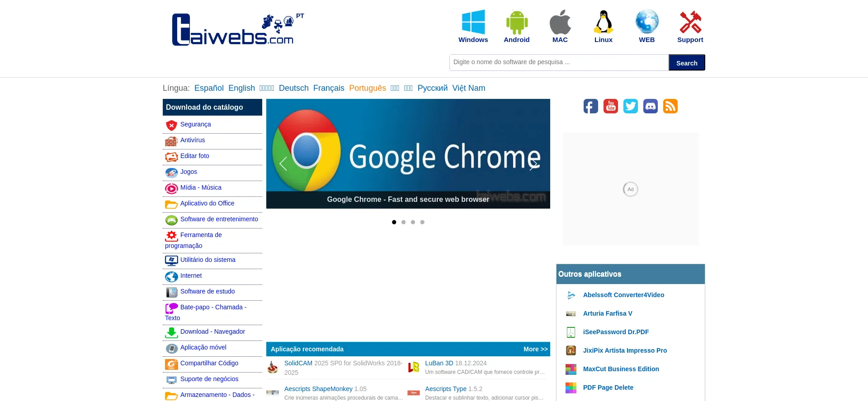The image size is (868, 401).
Task: Open Suporte de negócios category
Action: click(209, 379)
